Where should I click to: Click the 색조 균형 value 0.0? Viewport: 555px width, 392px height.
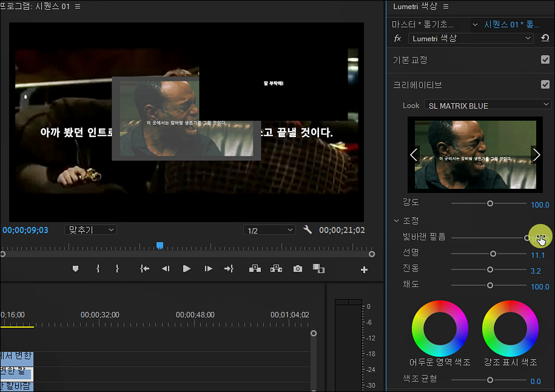[536, 381]
